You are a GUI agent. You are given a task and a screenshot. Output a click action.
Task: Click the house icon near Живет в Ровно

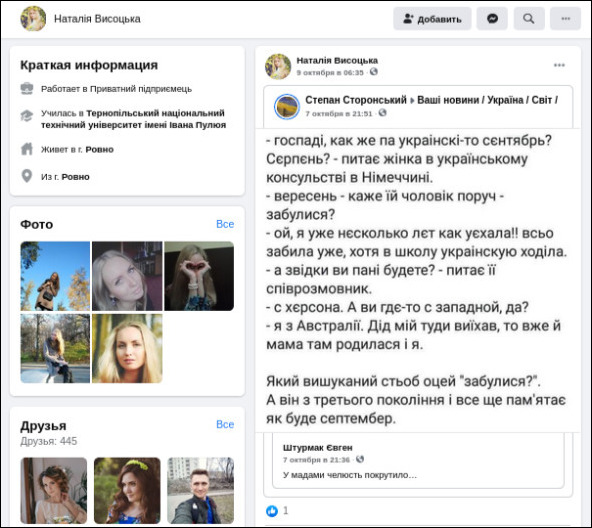pyautogui.click(x=27, y=149)
